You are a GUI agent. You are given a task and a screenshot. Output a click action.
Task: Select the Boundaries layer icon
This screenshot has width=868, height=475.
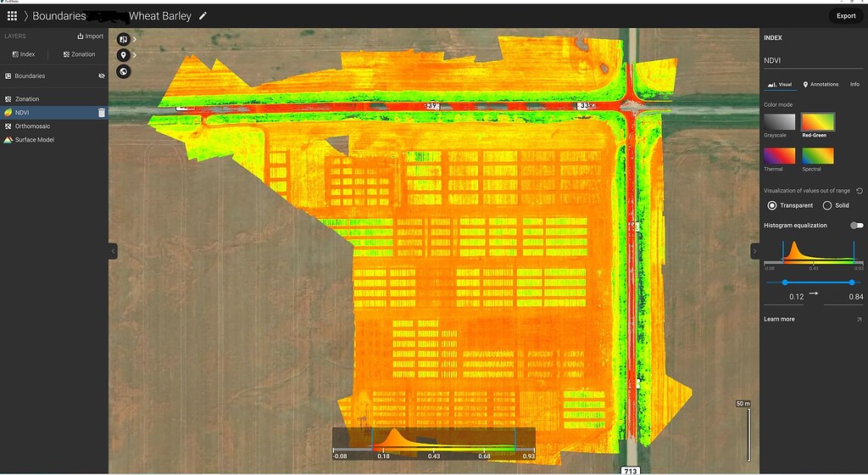point(8,75)
